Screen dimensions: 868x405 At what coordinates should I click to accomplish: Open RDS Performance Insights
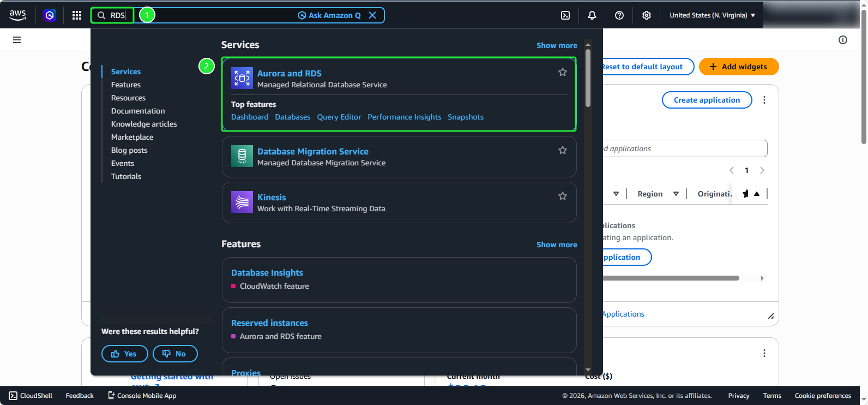405,117
